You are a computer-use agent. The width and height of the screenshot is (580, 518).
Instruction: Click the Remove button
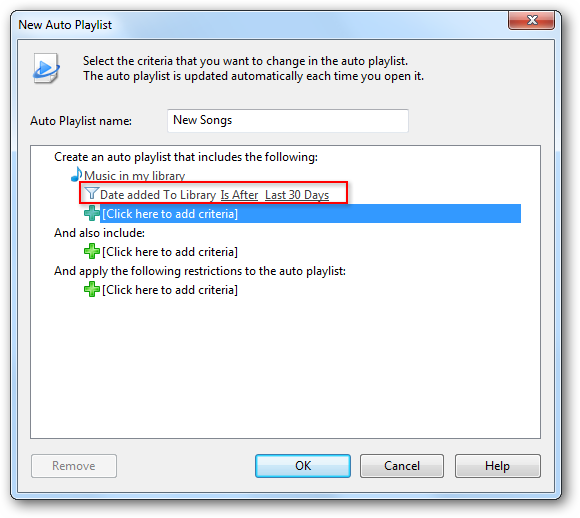[x=74, y=466]
